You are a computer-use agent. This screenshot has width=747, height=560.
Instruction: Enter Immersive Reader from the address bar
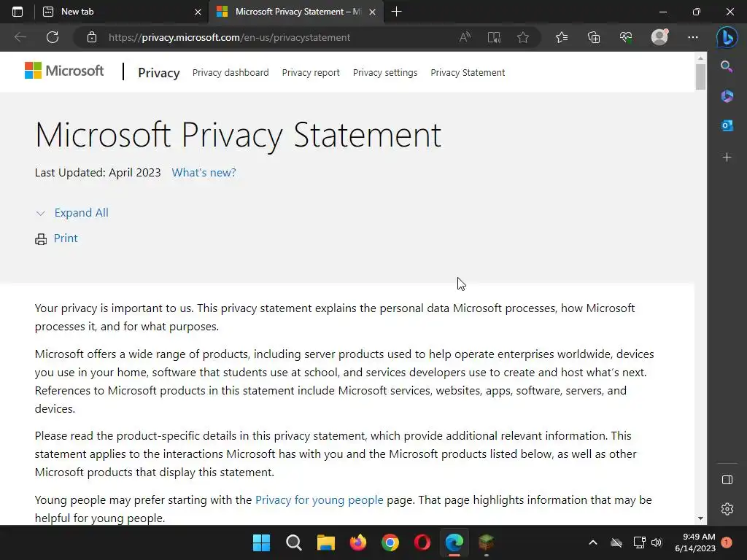click(x=494, y=37)
